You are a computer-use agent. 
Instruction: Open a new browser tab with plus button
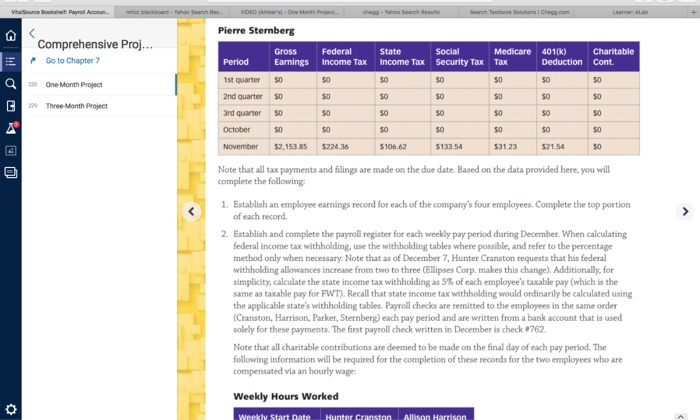coord(693,12)
